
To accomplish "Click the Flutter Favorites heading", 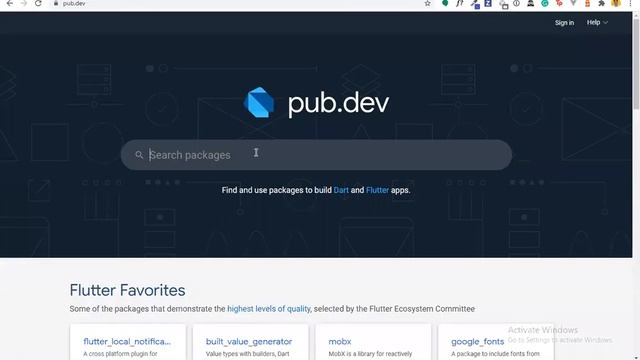I will click(x=127, y=291).
